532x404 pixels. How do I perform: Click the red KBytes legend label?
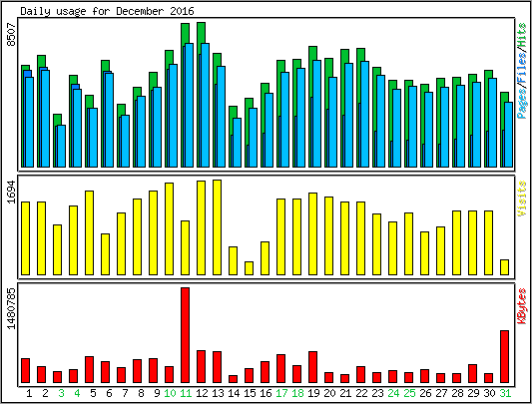[522, 305]
